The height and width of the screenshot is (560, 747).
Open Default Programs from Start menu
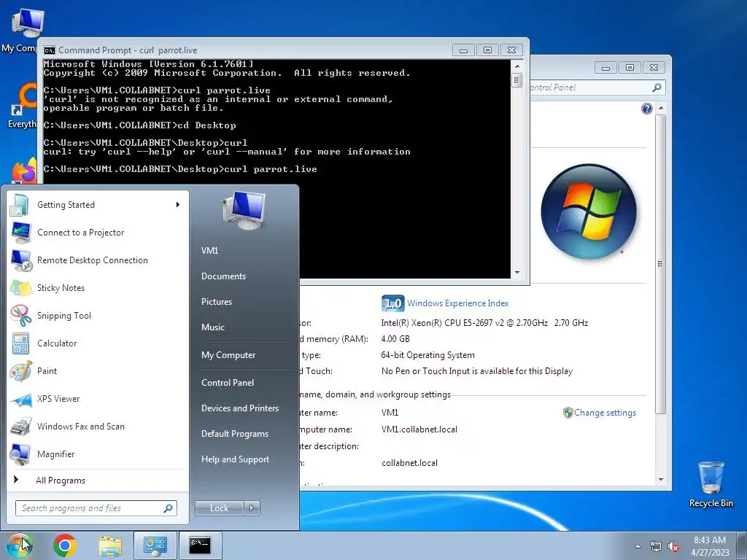[234, 434]
